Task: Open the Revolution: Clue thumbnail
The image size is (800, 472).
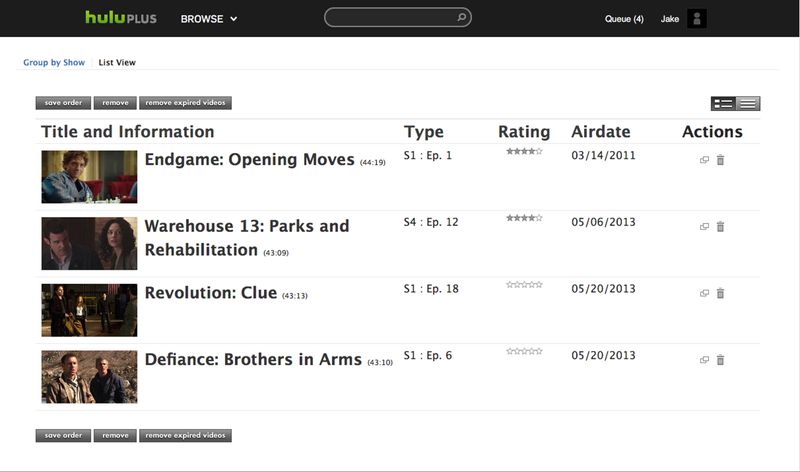Action: (x=89, y=310)
